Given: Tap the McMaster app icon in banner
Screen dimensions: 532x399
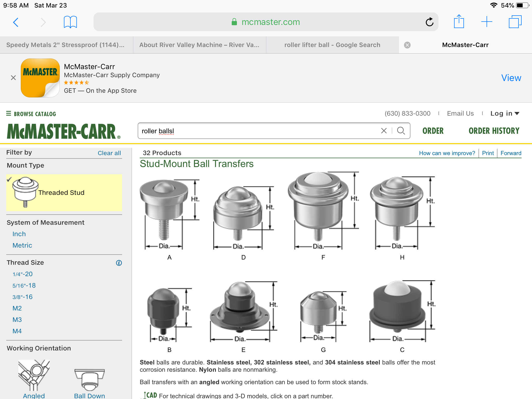Looking at the screenshot, I should coord(40,78).
